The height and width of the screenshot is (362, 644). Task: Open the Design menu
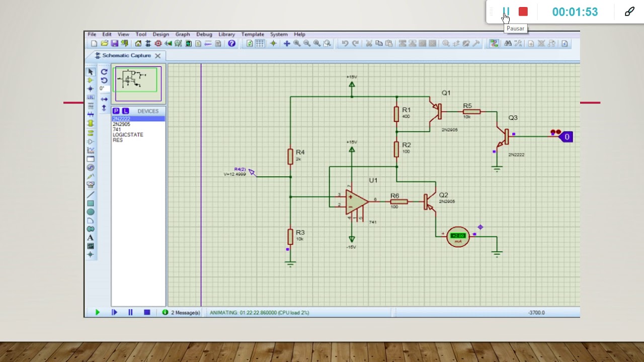(x=161, y=34)
